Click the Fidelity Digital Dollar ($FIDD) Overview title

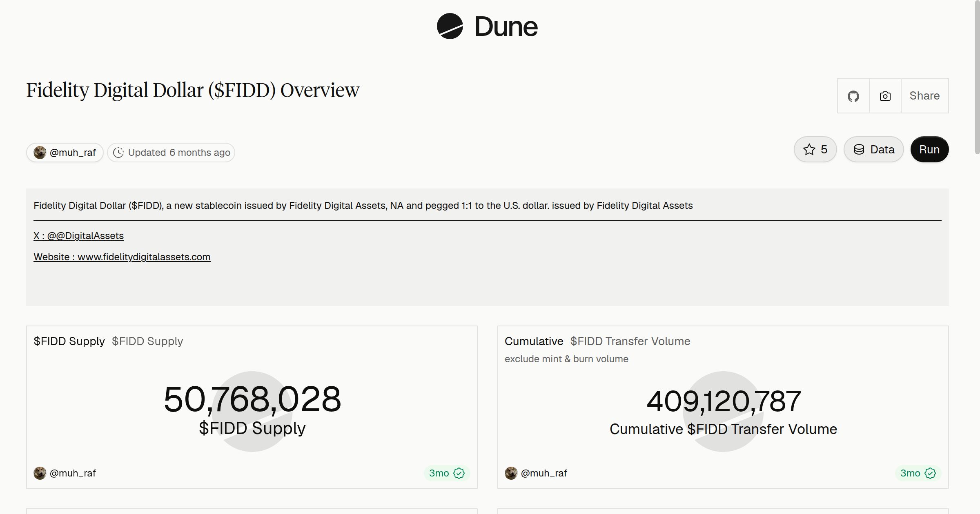tap(193, 90)
